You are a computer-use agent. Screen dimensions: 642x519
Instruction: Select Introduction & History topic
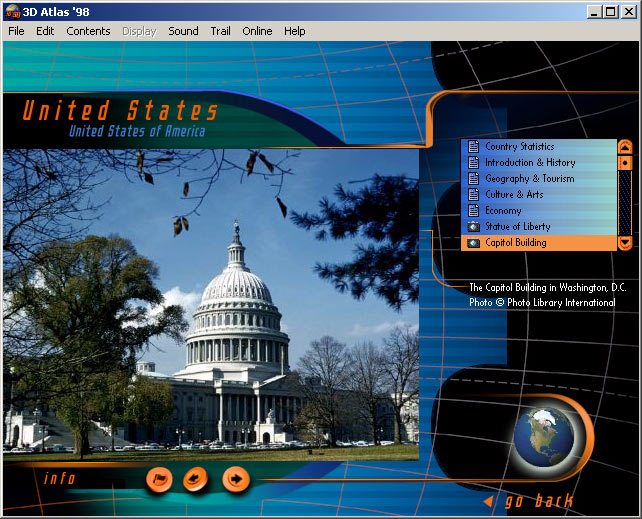[x=539, y=162]
